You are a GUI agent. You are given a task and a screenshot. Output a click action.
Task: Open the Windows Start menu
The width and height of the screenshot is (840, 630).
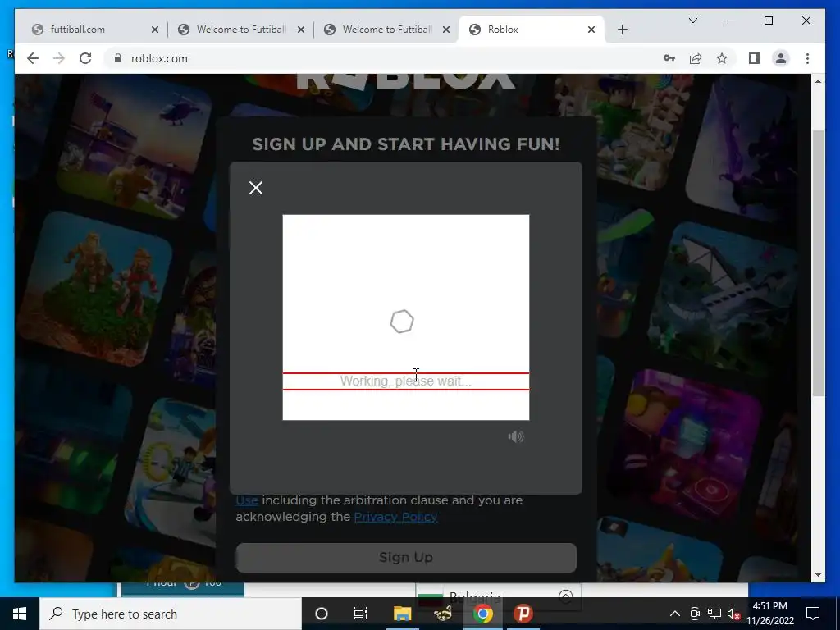[20, 614]
